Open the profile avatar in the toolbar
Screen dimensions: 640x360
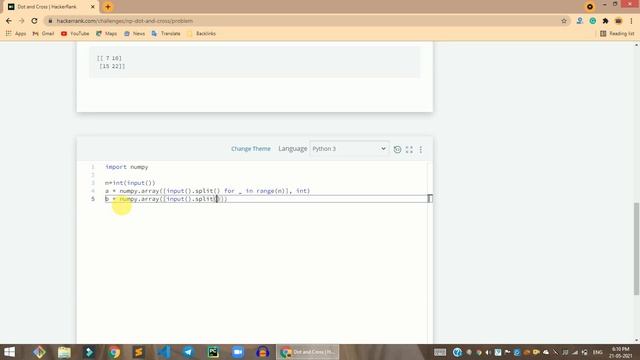point(618,21)
